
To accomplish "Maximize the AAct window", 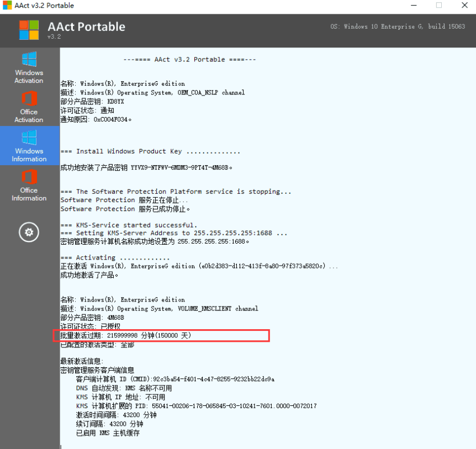I will (438, 5).
